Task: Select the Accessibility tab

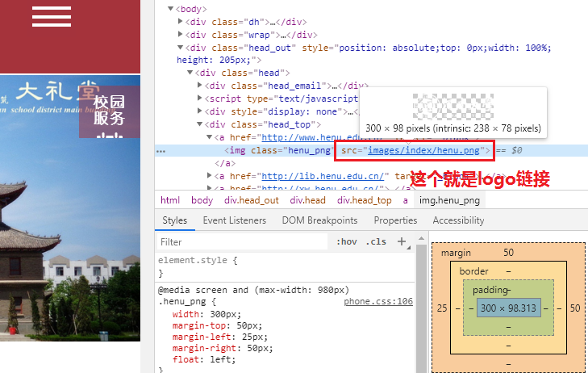Action: [x=458, y=220]
